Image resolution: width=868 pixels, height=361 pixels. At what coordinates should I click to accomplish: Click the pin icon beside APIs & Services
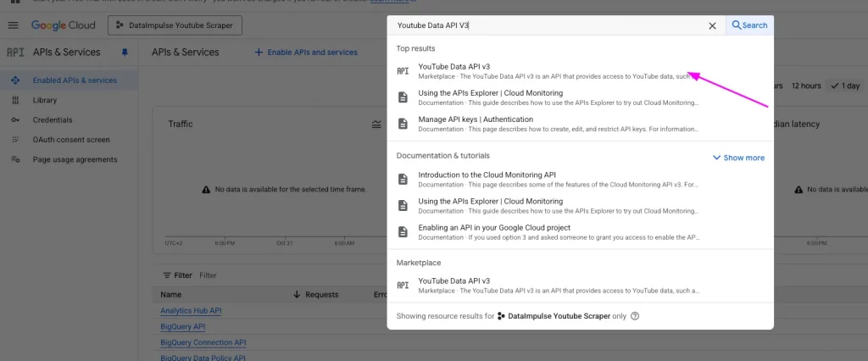[125, 53]
